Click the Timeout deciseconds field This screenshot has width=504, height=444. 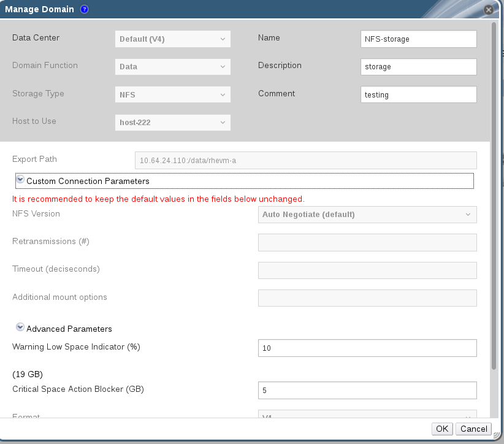tap(367, 270)
